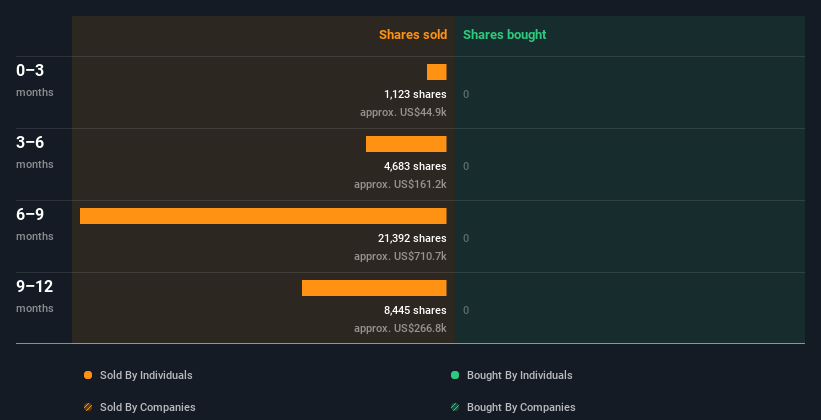
Task: Toggle the Sold By Companies legend label
Action: 148,407
